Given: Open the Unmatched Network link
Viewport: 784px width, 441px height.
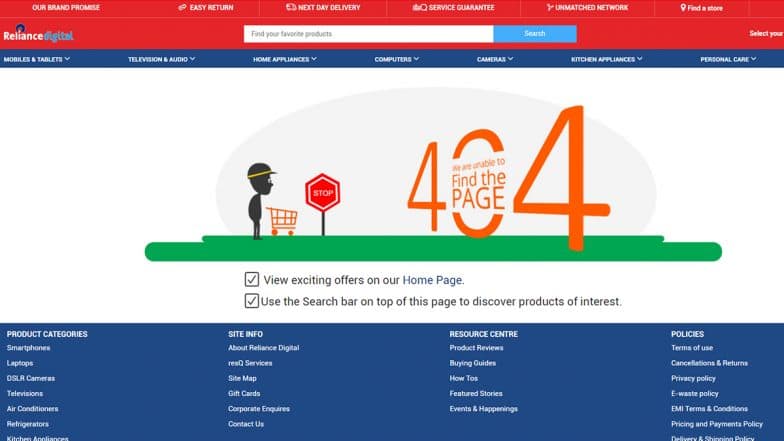Looking at the screenshot, I should click(592, 8).
